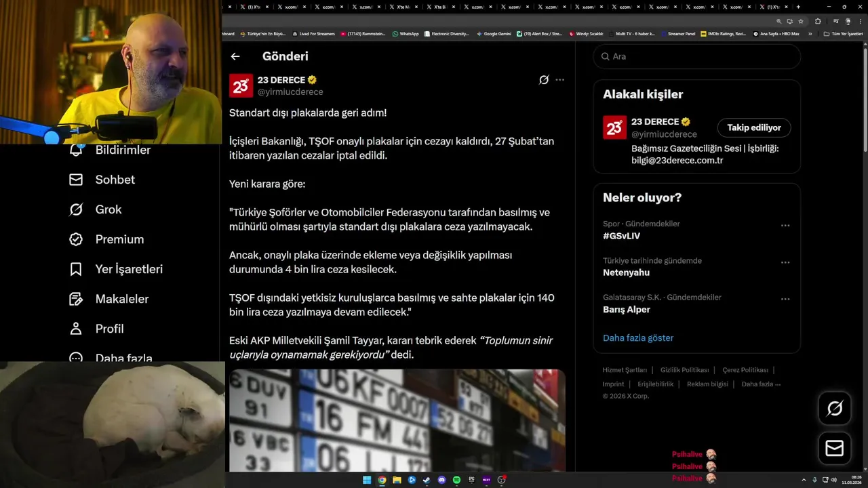This screenshot has height=488, width=868.
Task: Open Bildirimler in the sidebar
Action: pyautogui.click(x=110, y=150)
